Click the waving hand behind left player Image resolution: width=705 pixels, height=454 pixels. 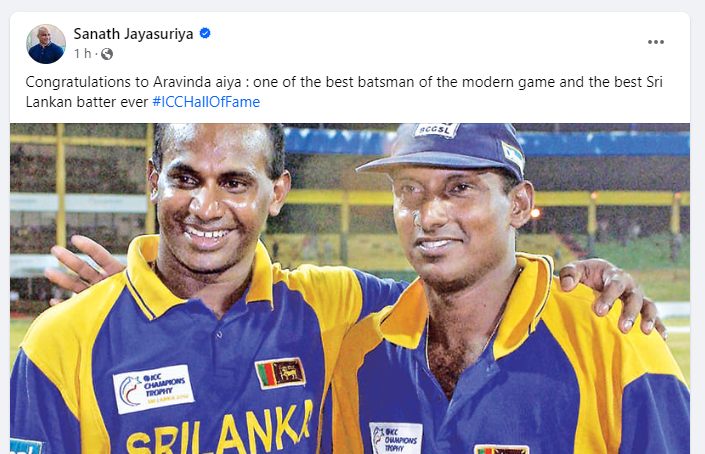(81, 264)
